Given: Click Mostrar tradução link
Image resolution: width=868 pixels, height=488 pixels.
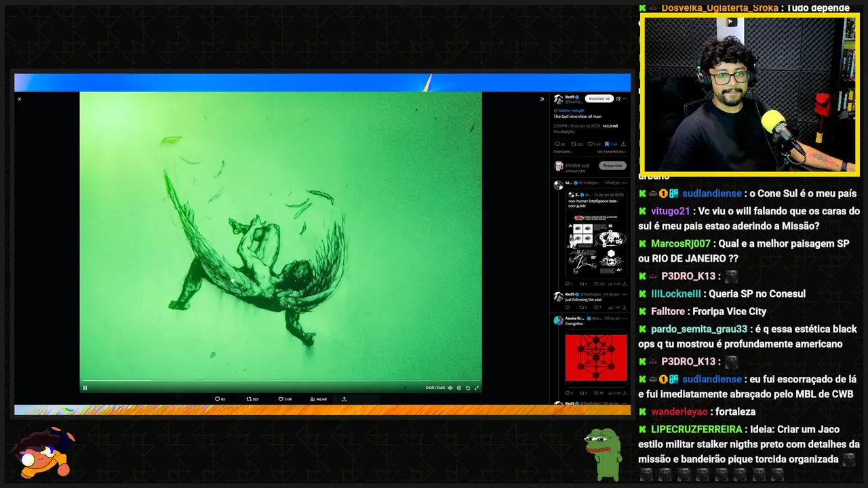Looking at the screenshot, I should [571, 110].
